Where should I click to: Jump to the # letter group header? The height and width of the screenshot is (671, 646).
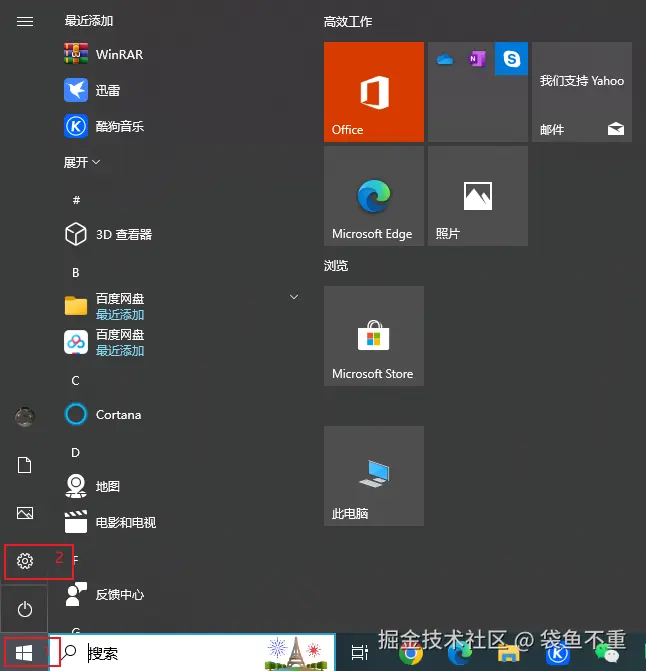76,200
